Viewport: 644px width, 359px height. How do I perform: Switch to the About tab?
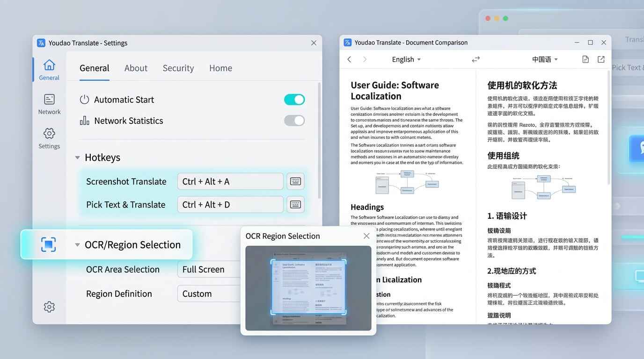tap(136, 68)
